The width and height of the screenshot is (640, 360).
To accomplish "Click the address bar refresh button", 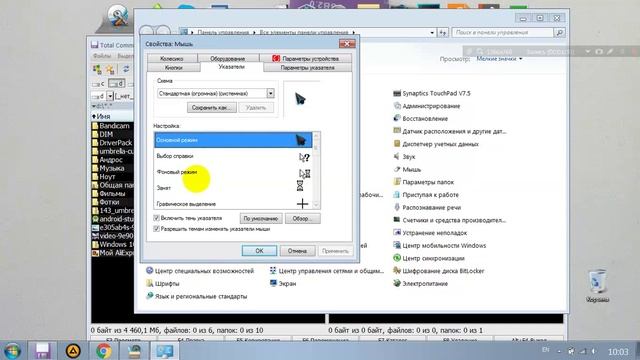I will pos(443,32).
